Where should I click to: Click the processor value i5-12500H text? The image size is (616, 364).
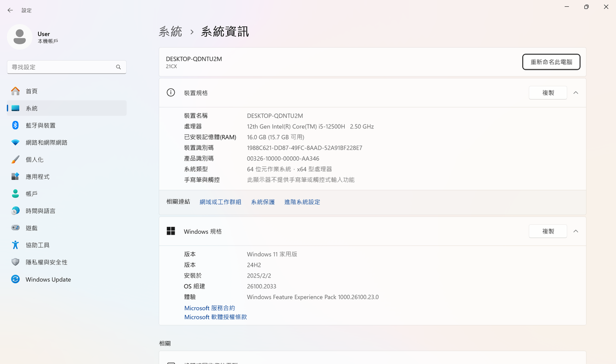310,126
